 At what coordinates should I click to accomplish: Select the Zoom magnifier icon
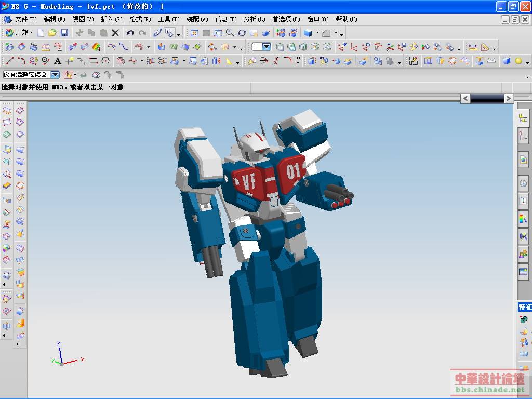point(230,33)
